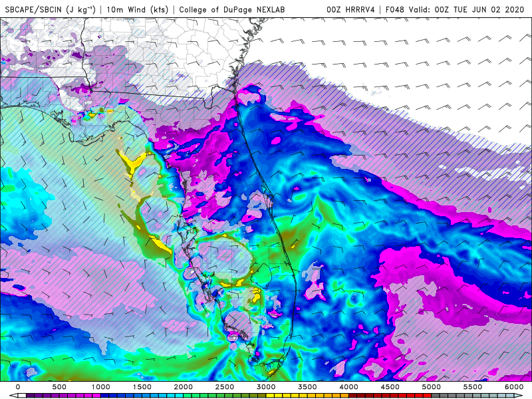Click the yellow swatch right after 3000
Viewport: 532px width, 399px height.
tap(270, 396)
